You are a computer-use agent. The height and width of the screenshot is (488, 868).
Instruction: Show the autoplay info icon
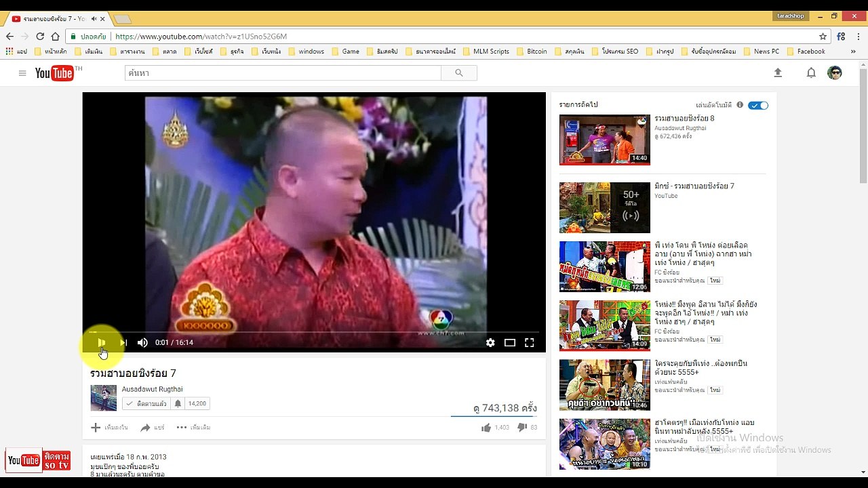pyautogui.click(x=740, y=105)
